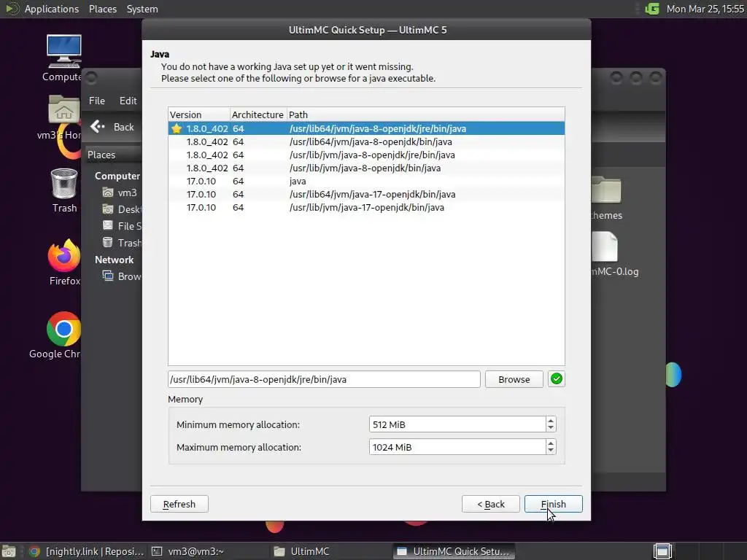
Task: Click the maximum memory allocation field
Action: tap(457, 447)
